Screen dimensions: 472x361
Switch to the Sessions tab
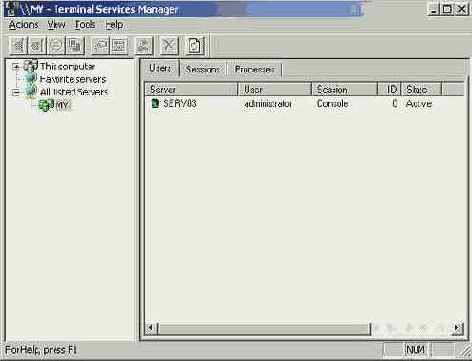[x=203, y=69]
